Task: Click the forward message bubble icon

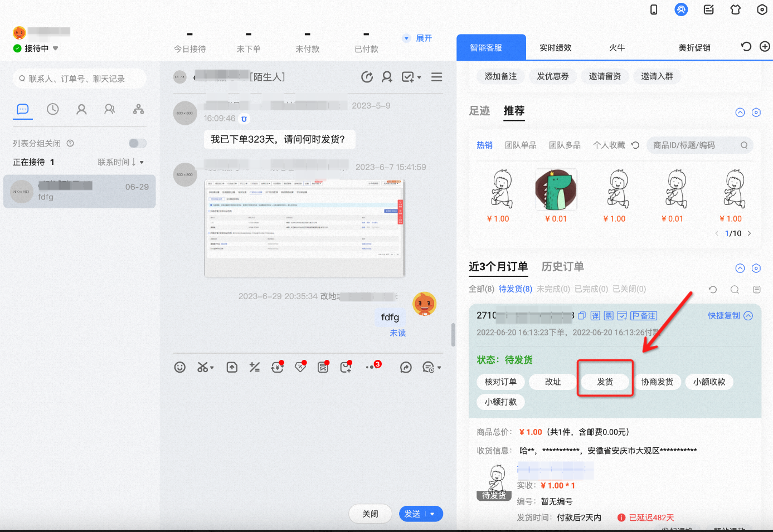Action: click(406, 367)
